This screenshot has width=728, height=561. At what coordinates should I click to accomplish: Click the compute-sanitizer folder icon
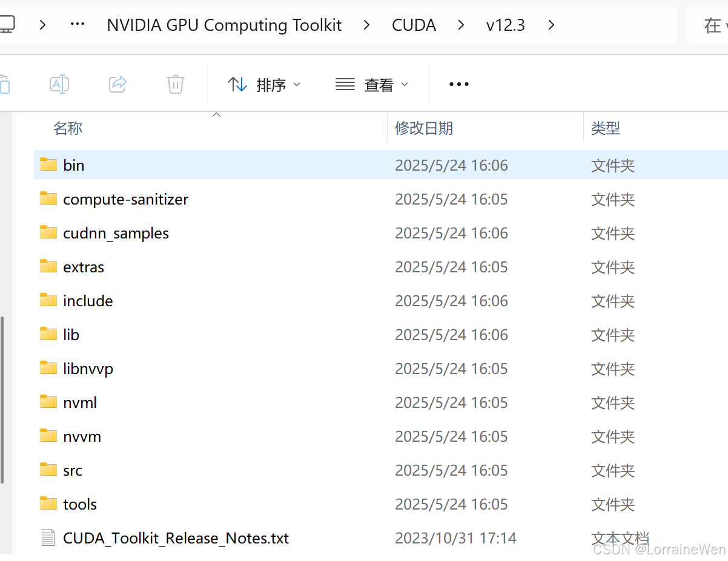pos(48,198)
